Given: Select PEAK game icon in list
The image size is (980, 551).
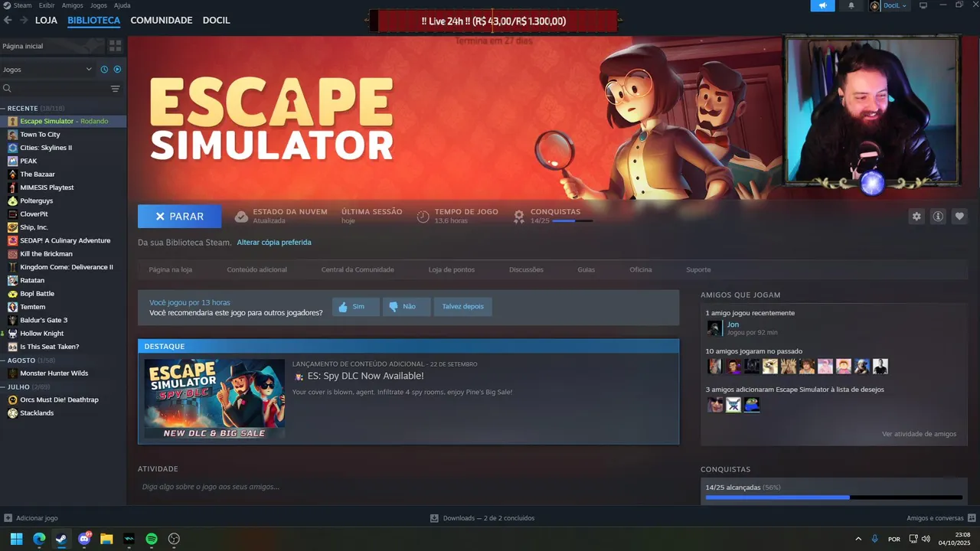Looking at the screenshot, I should tap(13, 161).
